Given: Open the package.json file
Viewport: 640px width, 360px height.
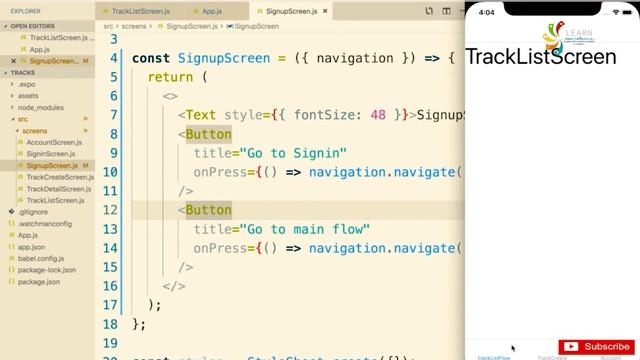Looking at the screenshot, I should 38,282.
